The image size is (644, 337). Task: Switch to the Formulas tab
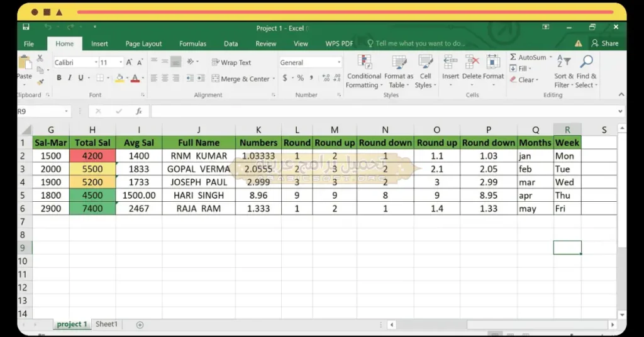click(192, 43)
